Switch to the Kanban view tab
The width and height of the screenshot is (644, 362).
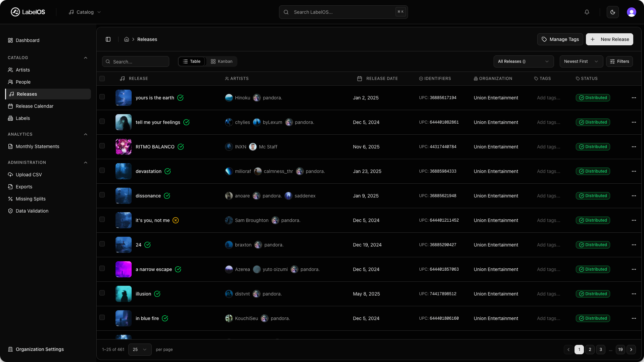click(x=221, y=61)
